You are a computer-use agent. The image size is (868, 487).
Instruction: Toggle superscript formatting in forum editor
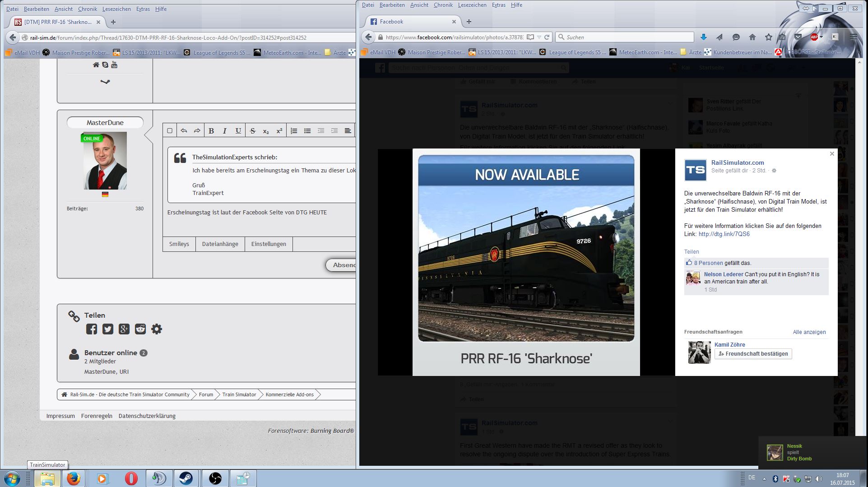[x=279, y=131]
